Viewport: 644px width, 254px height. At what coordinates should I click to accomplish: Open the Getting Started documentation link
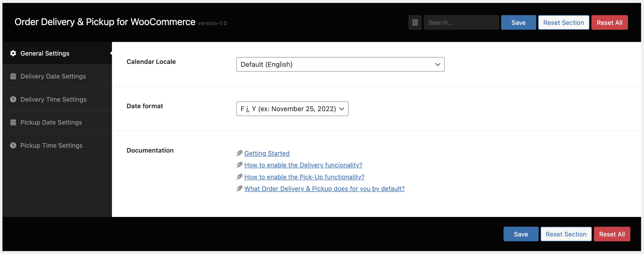pos(267,153)
